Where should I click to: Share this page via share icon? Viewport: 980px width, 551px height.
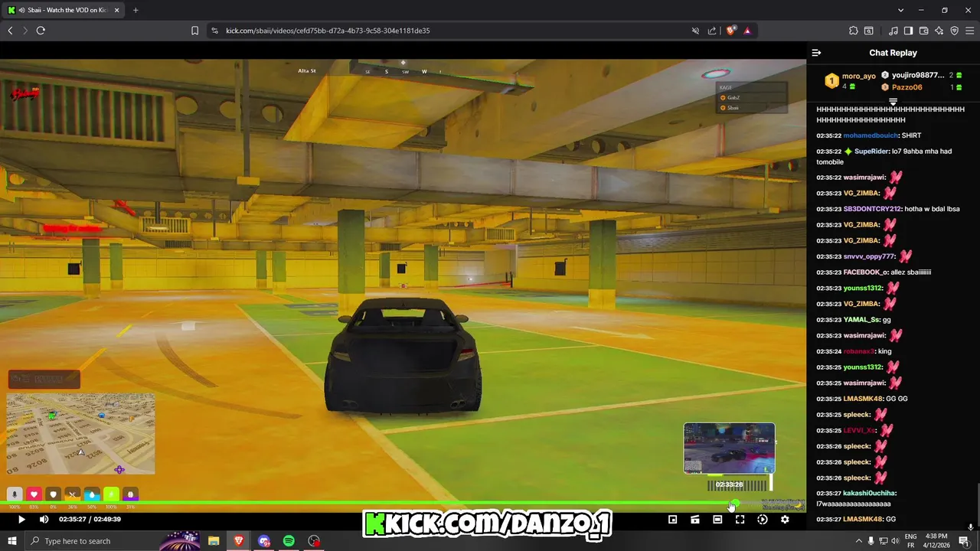pyautogui.click(x=712, y=31)
